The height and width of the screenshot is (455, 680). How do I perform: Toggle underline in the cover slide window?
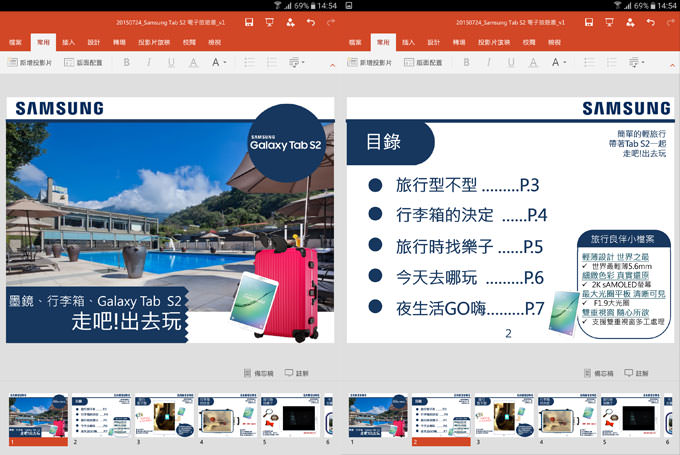(x=171, y=62)
